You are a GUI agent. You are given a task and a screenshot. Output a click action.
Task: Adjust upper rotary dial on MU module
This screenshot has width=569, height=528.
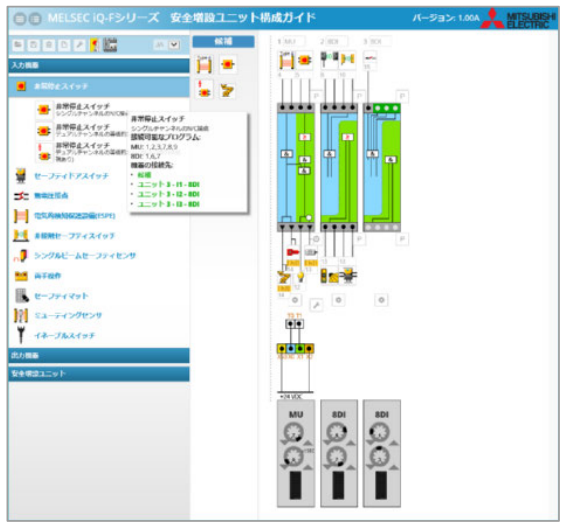tap(293, 433)
